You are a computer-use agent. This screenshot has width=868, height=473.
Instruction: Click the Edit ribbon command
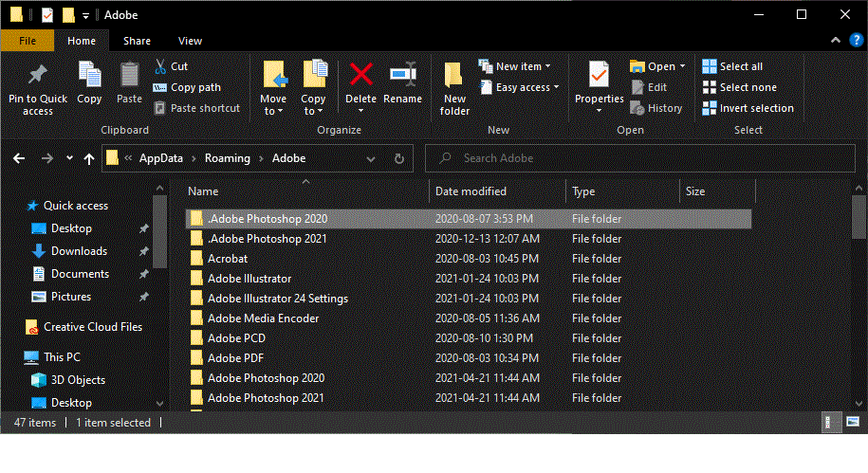pos(649,87)
